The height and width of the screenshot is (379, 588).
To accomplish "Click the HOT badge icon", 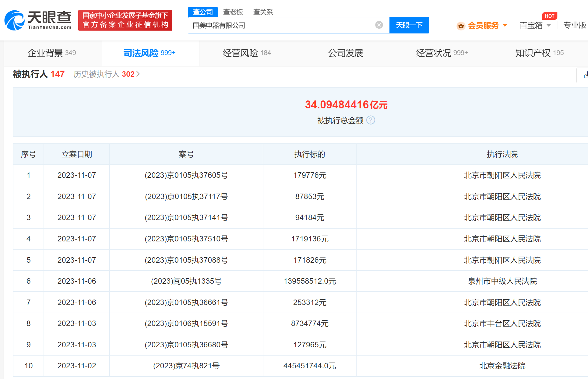I will tap(549, 16).
